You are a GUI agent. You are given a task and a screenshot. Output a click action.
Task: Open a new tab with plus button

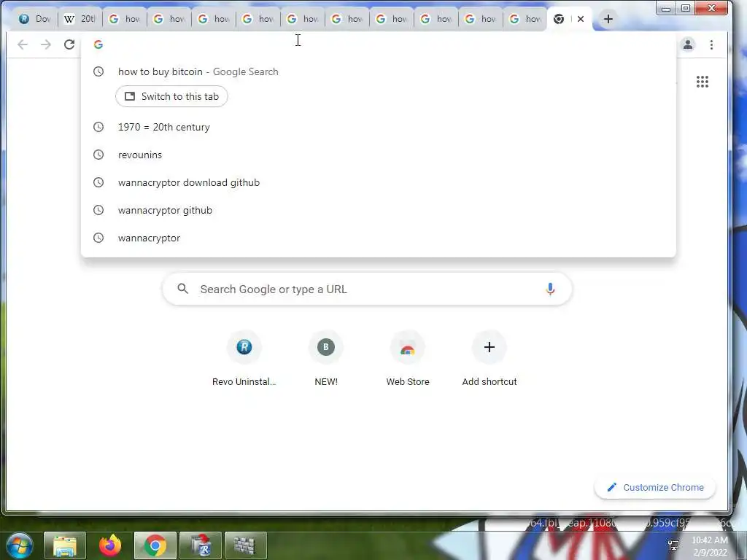(x=608, y=19)
